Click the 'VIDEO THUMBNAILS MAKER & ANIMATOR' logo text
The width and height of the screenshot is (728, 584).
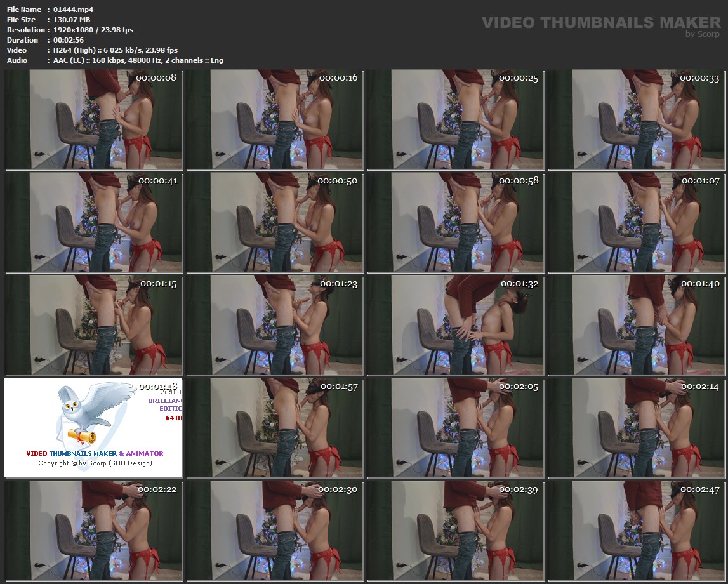coord(95,453)
